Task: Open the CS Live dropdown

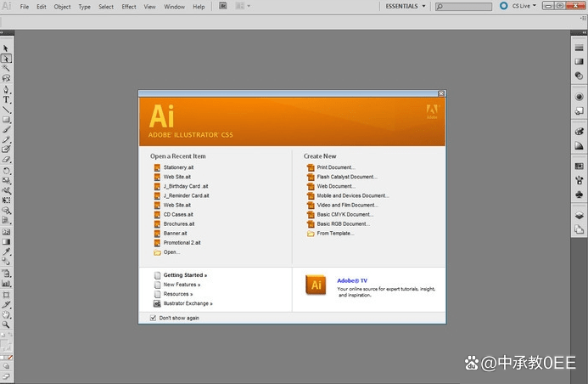Action: [x=524, y=6]
